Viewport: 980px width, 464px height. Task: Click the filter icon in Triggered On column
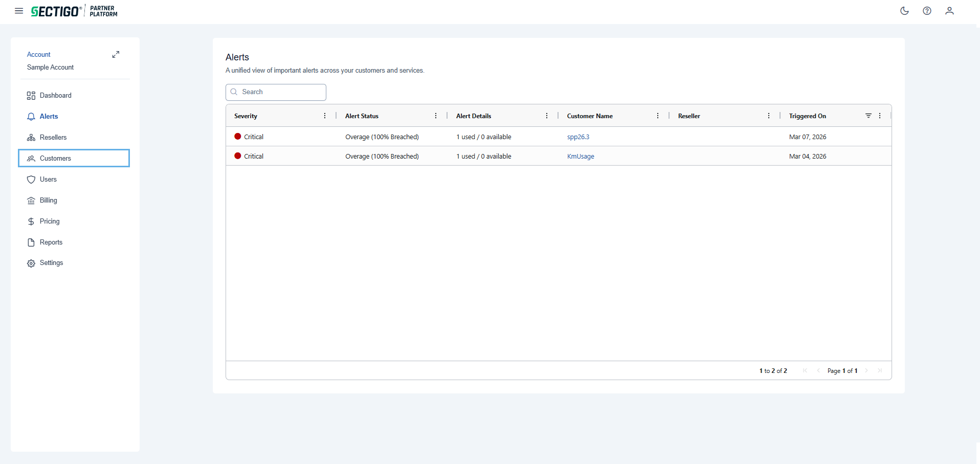[x=868, y=116]
